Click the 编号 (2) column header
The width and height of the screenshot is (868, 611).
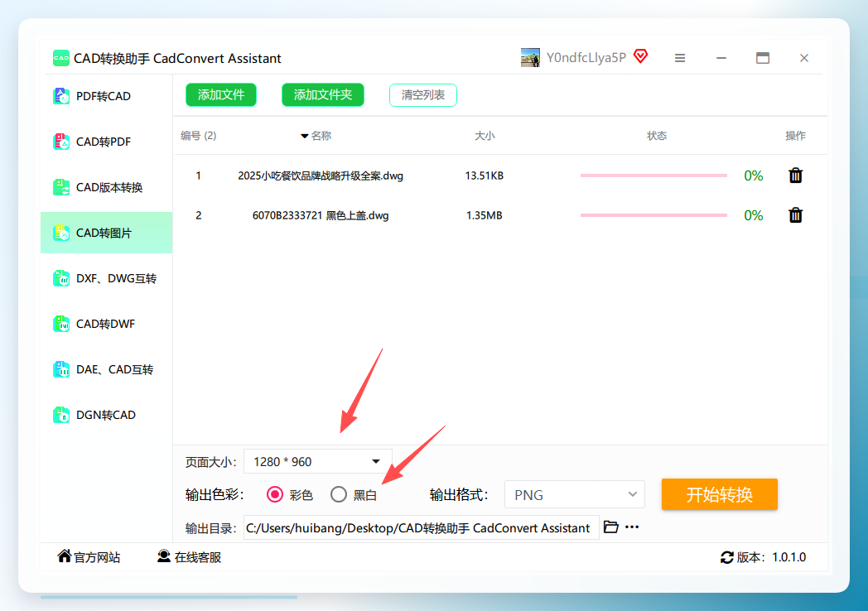click(x=198, y=136)
